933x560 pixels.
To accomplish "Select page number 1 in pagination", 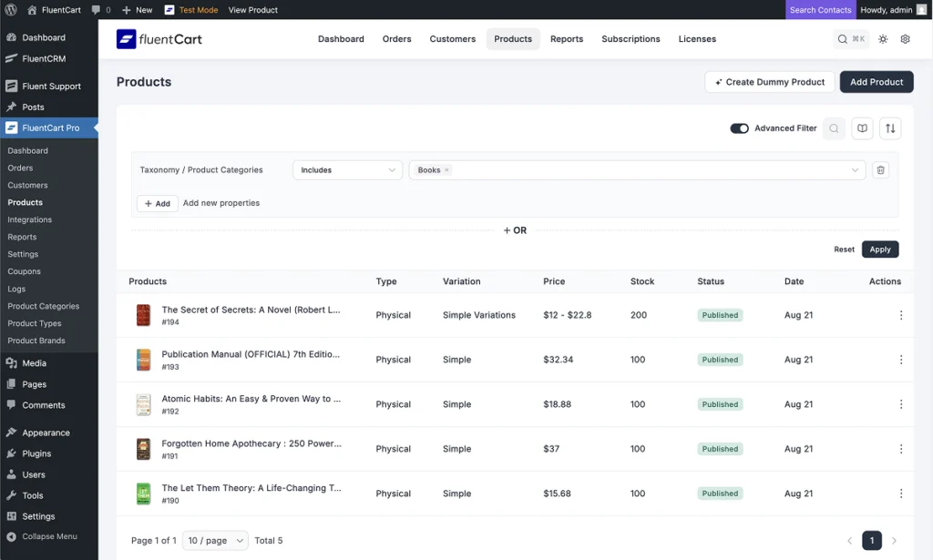I will pos(872,540).
